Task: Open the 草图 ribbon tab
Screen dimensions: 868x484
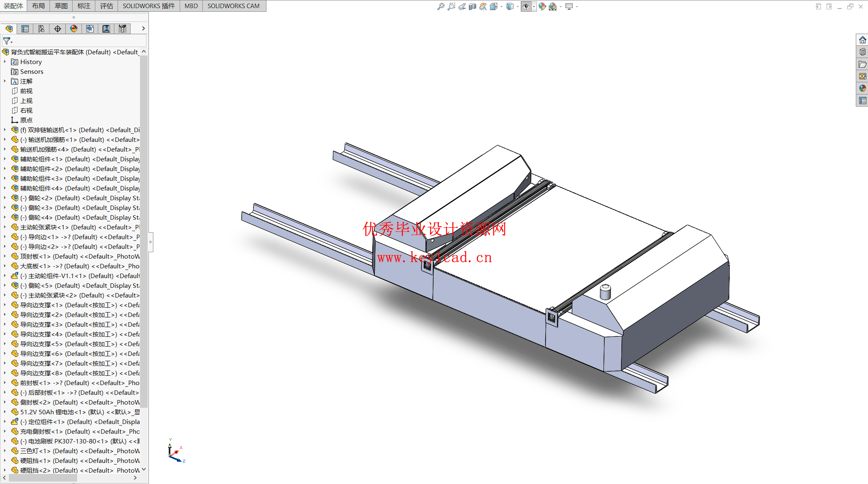Action: 61,6
